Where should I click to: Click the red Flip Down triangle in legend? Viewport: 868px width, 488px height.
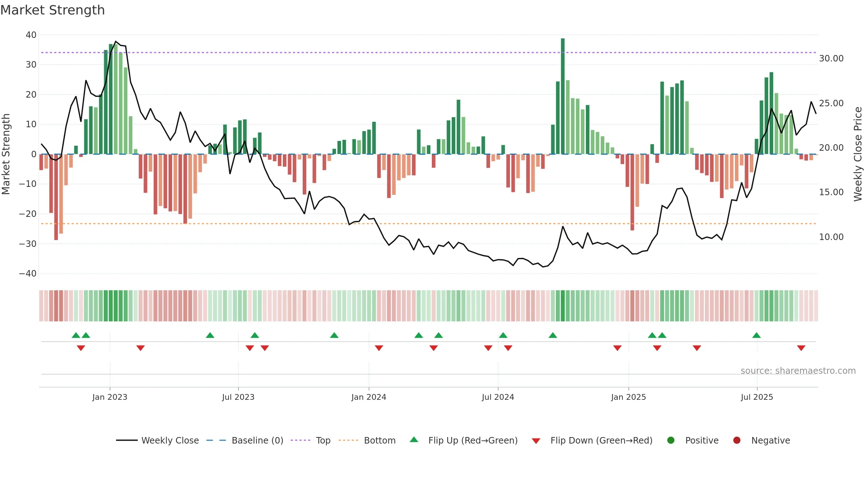click(x=536, y=441)
